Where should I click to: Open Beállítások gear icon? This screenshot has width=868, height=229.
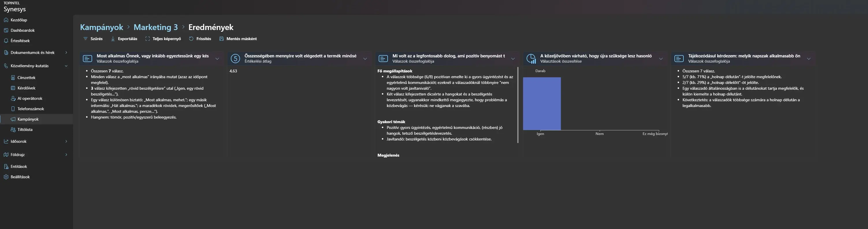tap(6, 177)
